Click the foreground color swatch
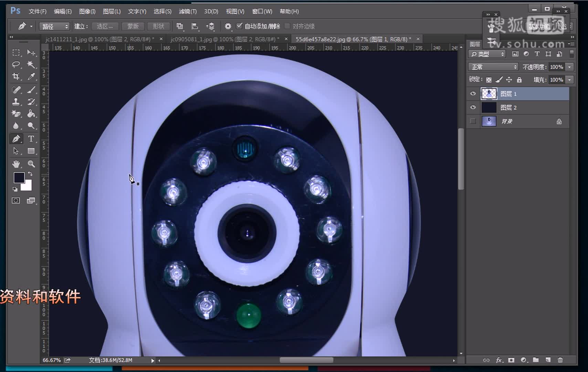The image size is (588, 372). click(19, 178)
